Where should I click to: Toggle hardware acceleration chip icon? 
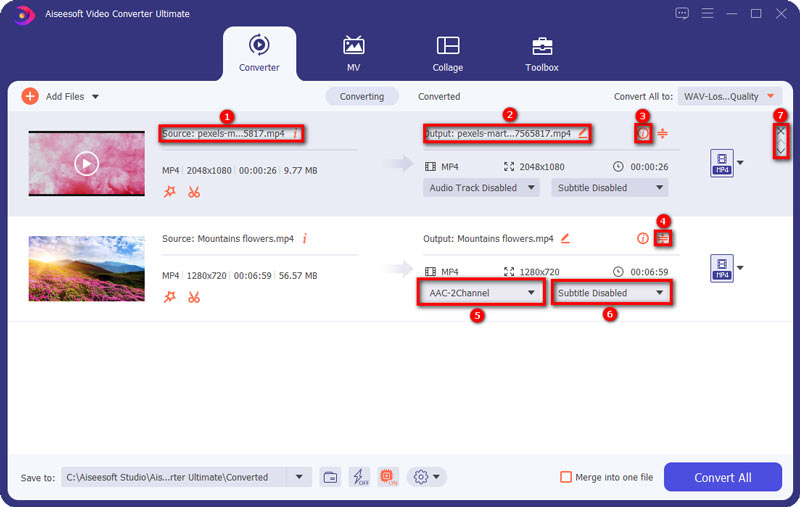click(389, 477)
